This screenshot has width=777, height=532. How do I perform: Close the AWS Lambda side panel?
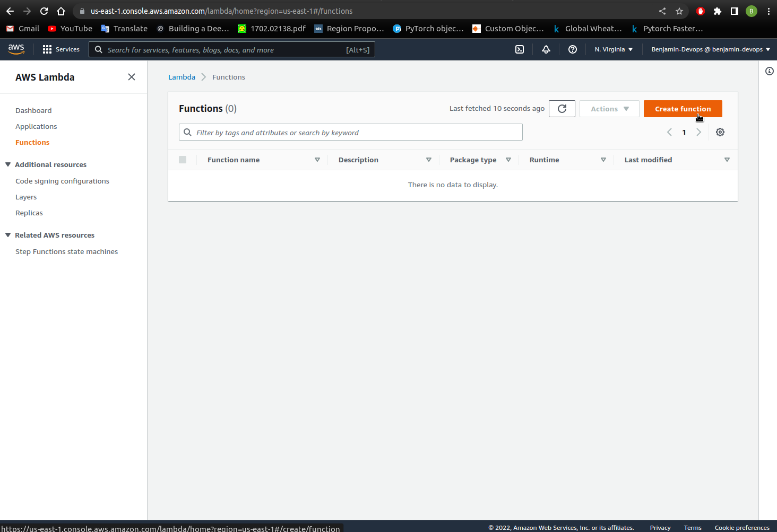(132, 77)
